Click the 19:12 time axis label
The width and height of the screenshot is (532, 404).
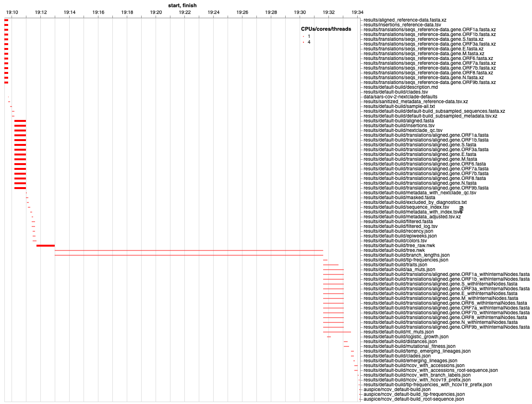point(41,12)
